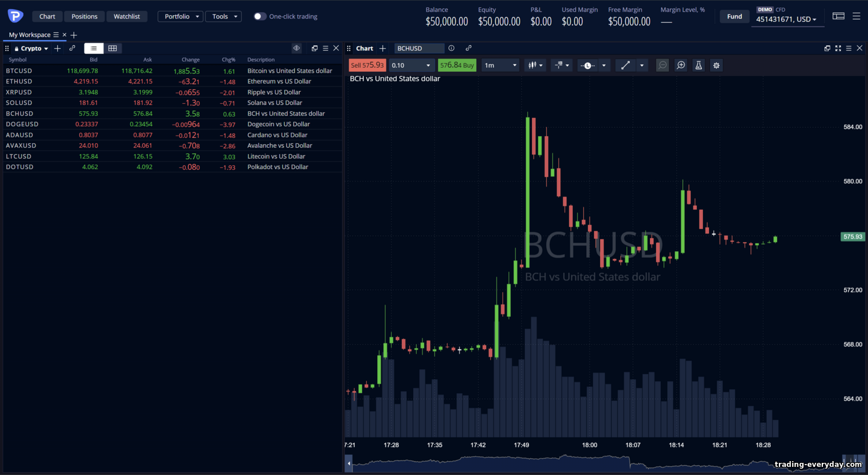Show BCHUSD symbol info icon
The image size is (868, 475).
(451, 48)
